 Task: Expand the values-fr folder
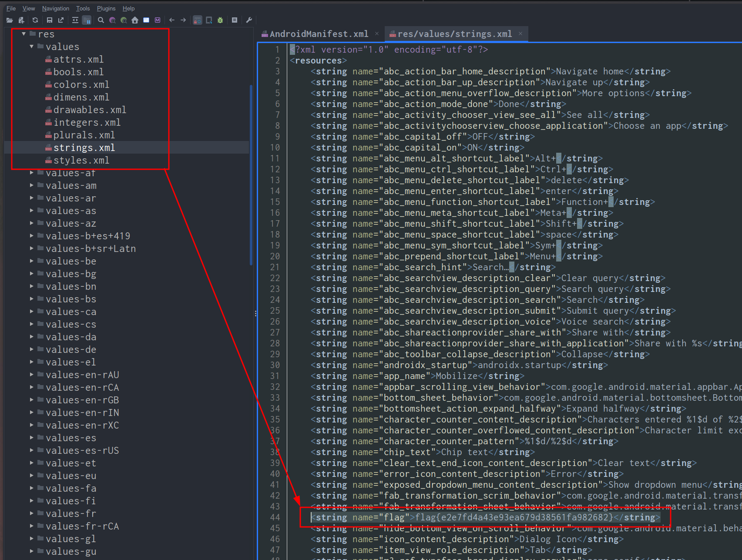pos(31,513)
